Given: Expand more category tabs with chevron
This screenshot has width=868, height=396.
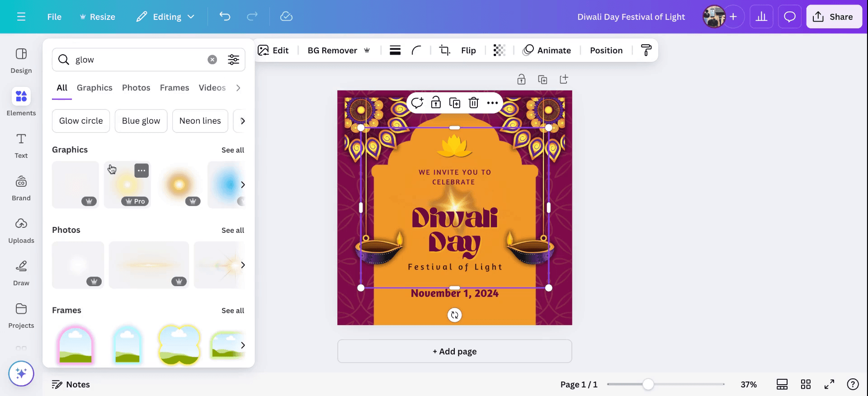Looking at the screenshot, I should pyautogui.click(x=238, y=88).
